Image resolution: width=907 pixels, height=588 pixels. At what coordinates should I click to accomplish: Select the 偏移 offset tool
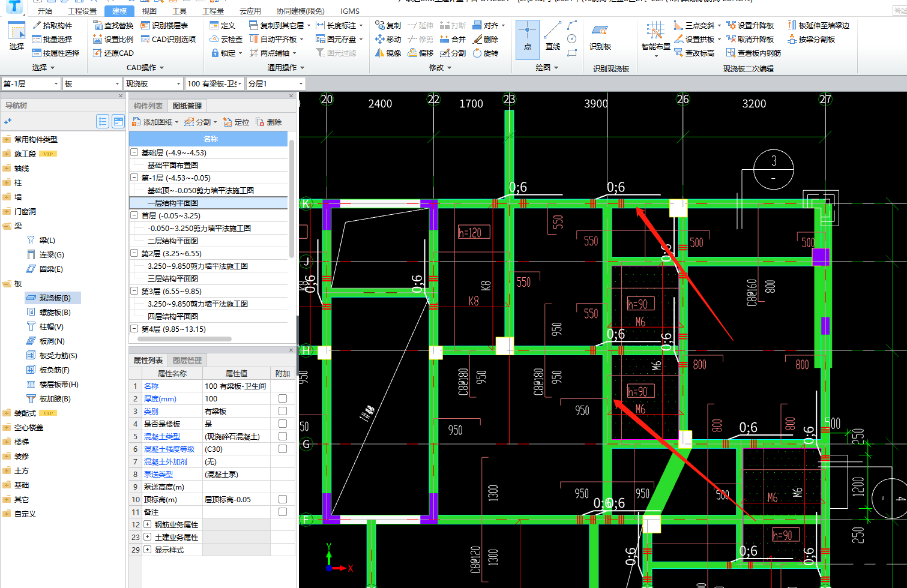(420, 53)
